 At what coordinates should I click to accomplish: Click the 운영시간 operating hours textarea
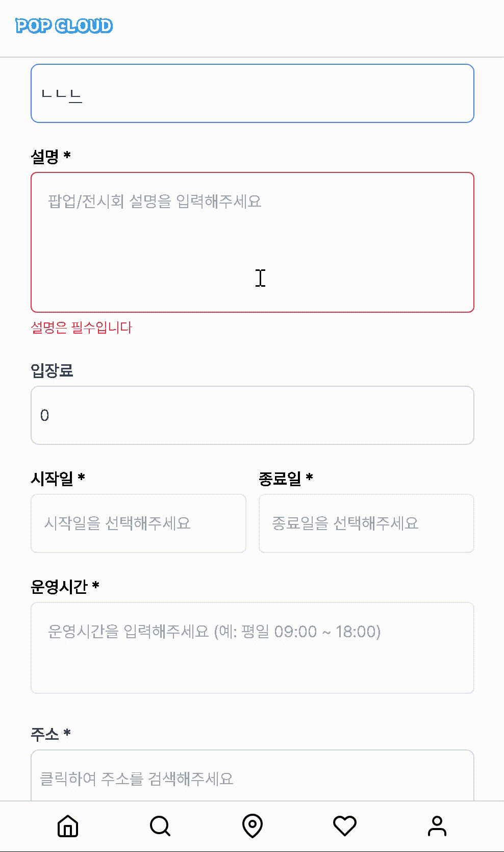click(253, 648)
